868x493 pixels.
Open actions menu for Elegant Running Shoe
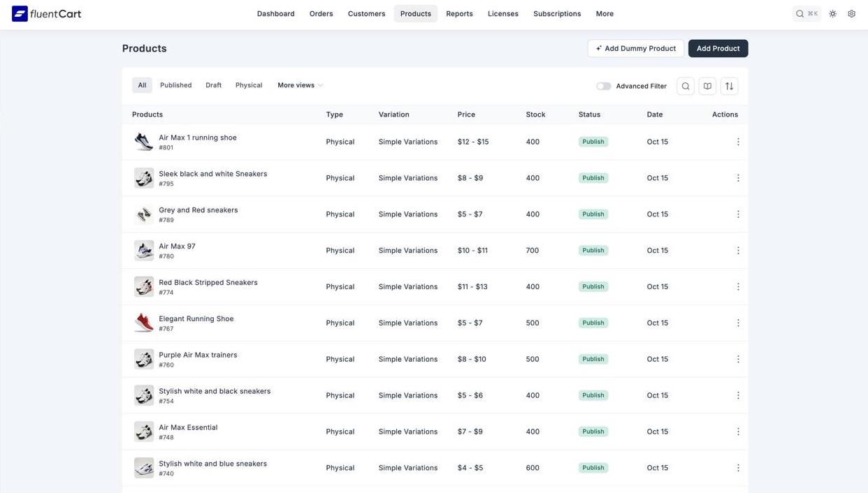tap(737, 323)
